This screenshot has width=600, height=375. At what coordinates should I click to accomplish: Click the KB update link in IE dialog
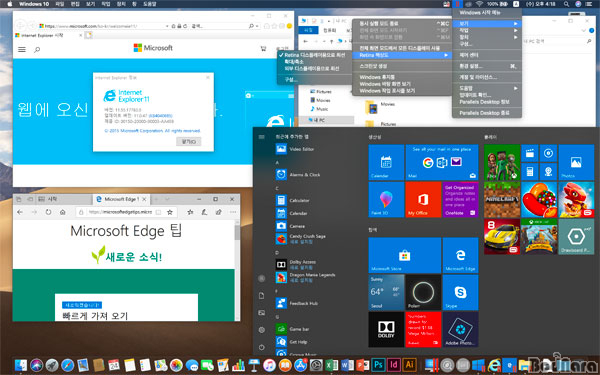click(160, 116)
